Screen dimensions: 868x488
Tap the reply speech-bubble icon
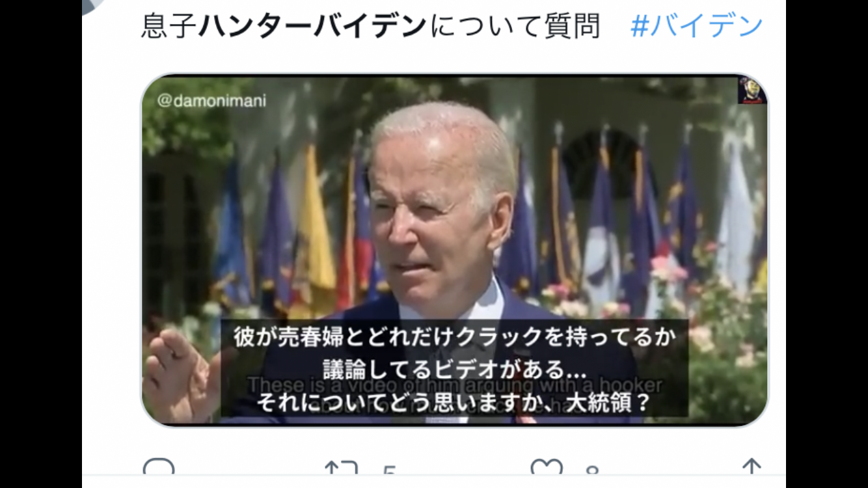coord(159,468)
